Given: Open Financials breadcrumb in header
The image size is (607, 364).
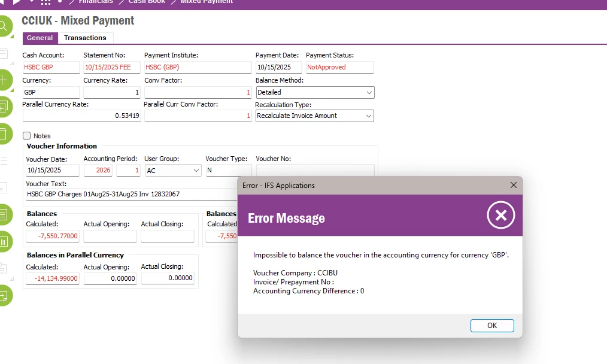Looking at the screenshot, I should pyautogui.click(x=96, y=2).
